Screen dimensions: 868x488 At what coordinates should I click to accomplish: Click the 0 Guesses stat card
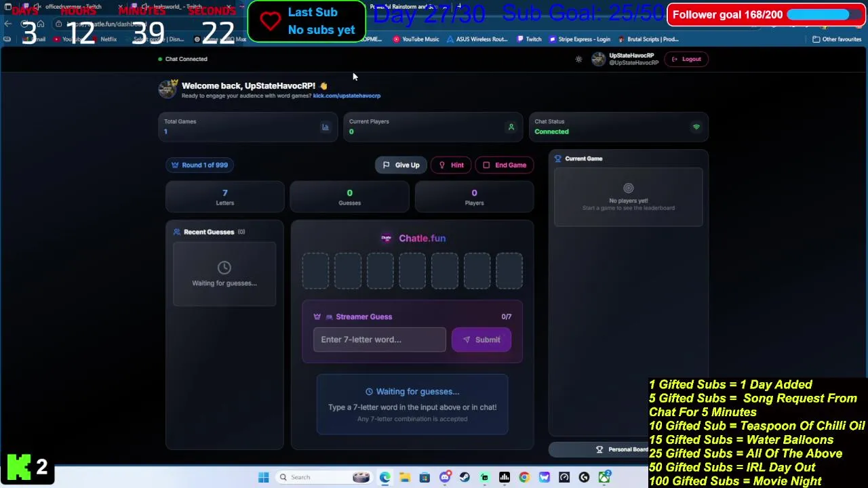pyautogui.click(x=349, y=197)
